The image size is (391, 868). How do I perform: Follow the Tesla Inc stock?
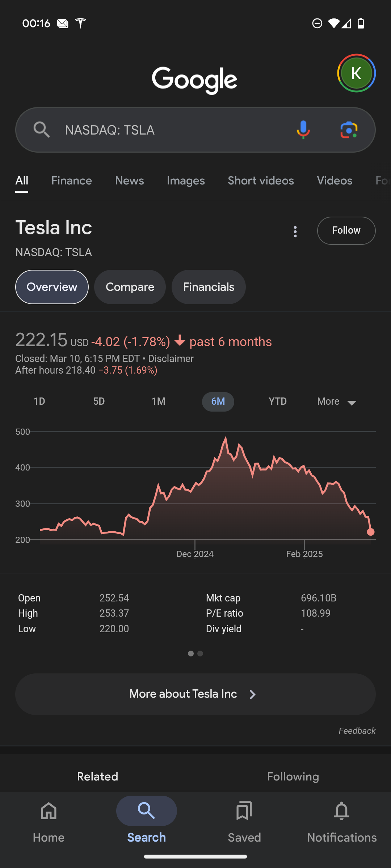[346, 231]
